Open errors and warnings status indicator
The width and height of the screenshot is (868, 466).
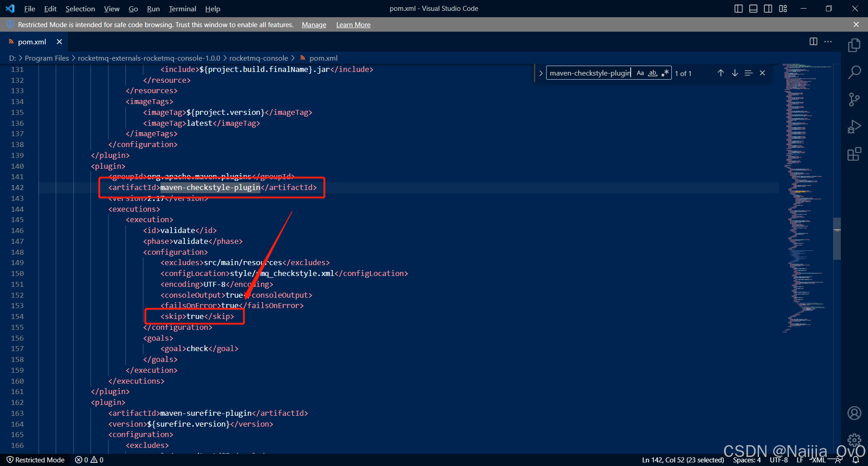pyautogui.click(x=89, y=460)
